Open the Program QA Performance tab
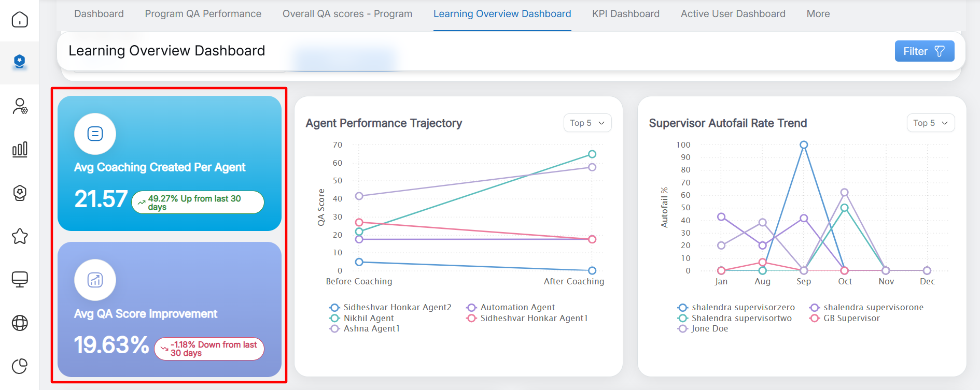This screenshot has height=390, width=980. pyautogui.click(x=203, y=14)
